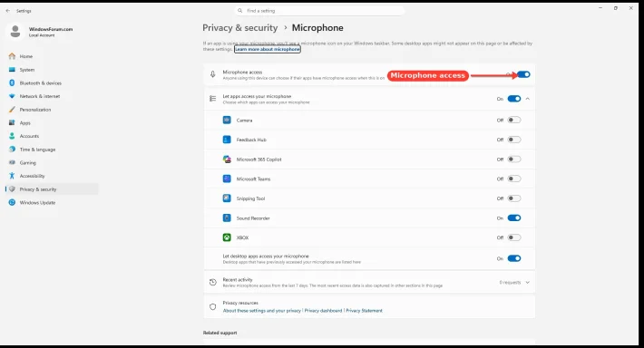Click the WindowsForum.com account name
The image size is (644, 348).
[x=51, y=29]
